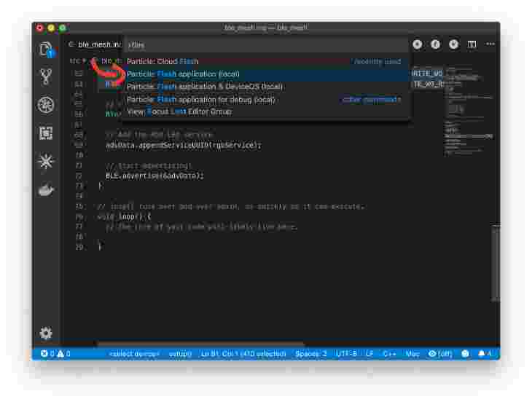The width and height of the screenshot is (532, 402).
Task: Click the warnings triangle in status bar
Action: click(60, 353)
